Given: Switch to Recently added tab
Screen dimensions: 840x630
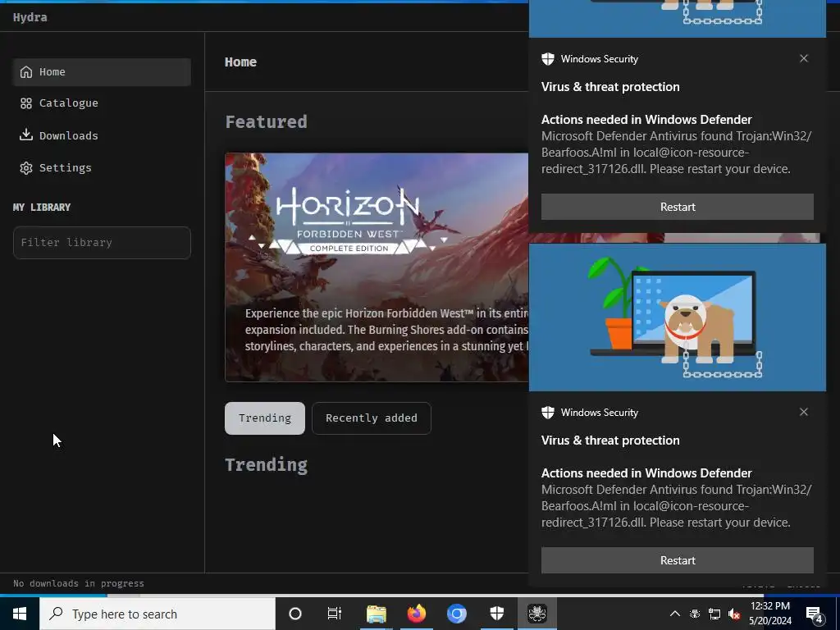Looking at the screenshot, I should pyautogui.click(x=372, y=418).
